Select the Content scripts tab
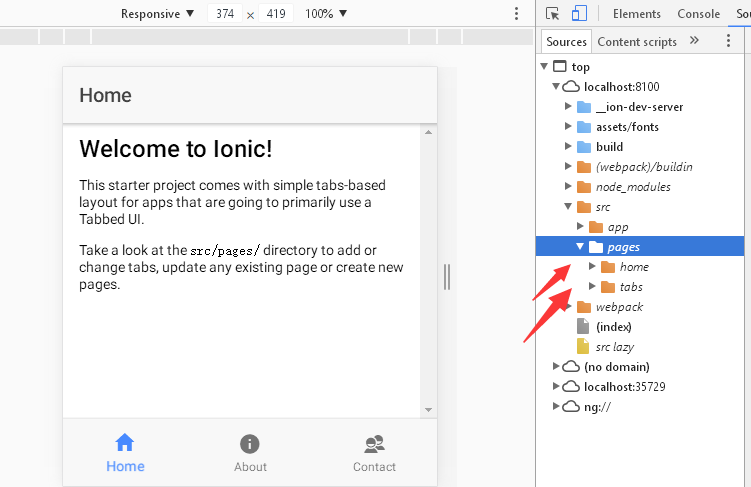The width and height of the screenshot is (751, 487). 637,42
